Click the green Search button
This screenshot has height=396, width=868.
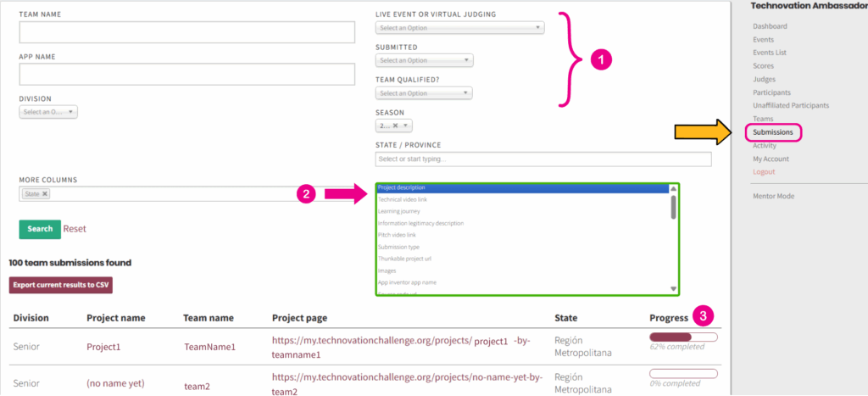point(39,229)
